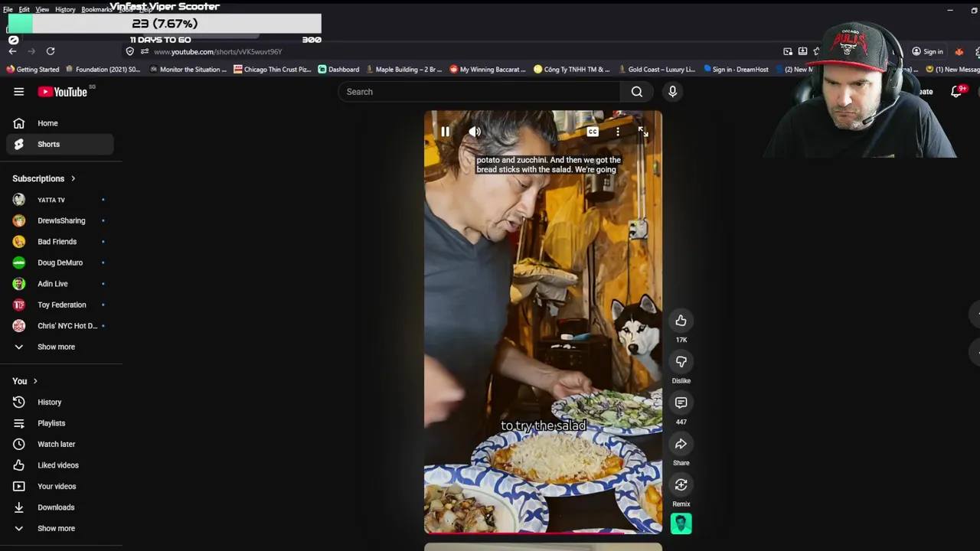980x551 pixels.
Task: Open the browser File menu
Action: tap(8, 10)
